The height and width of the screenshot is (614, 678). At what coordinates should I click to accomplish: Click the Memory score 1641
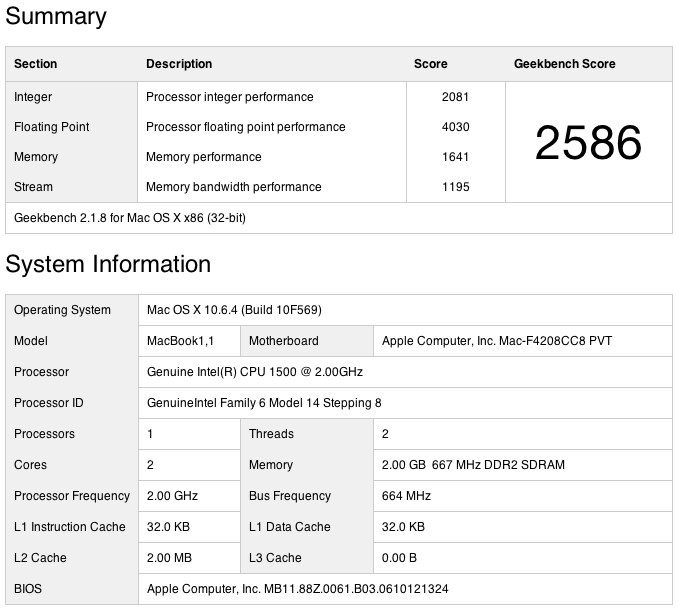pyautogui.click(x=455, y=157)
